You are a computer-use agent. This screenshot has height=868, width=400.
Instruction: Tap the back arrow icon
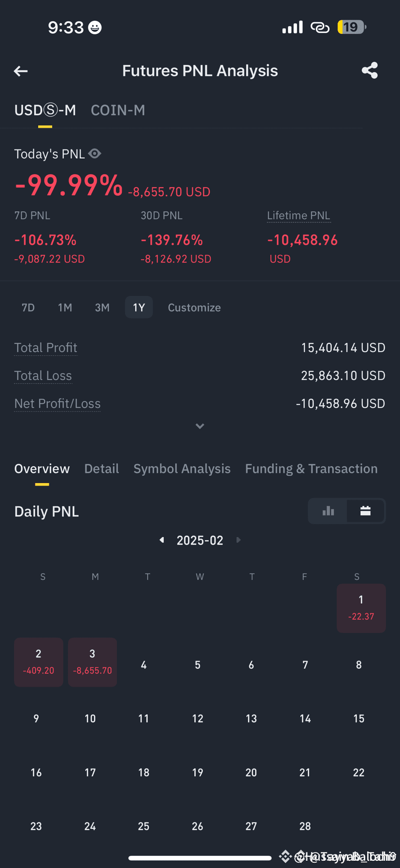21,71
